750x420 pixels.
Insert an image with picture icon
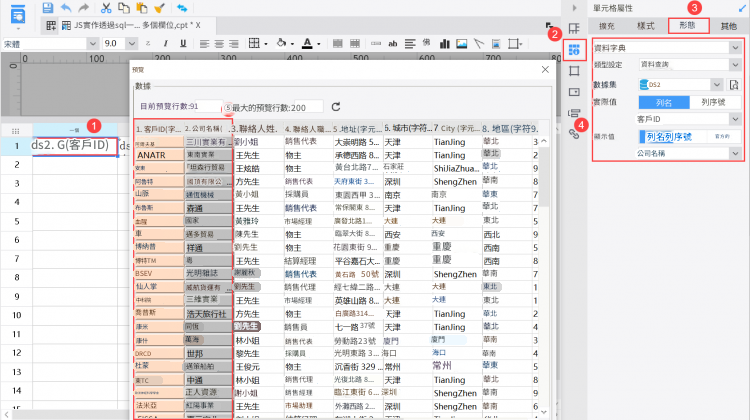[462, 44]
